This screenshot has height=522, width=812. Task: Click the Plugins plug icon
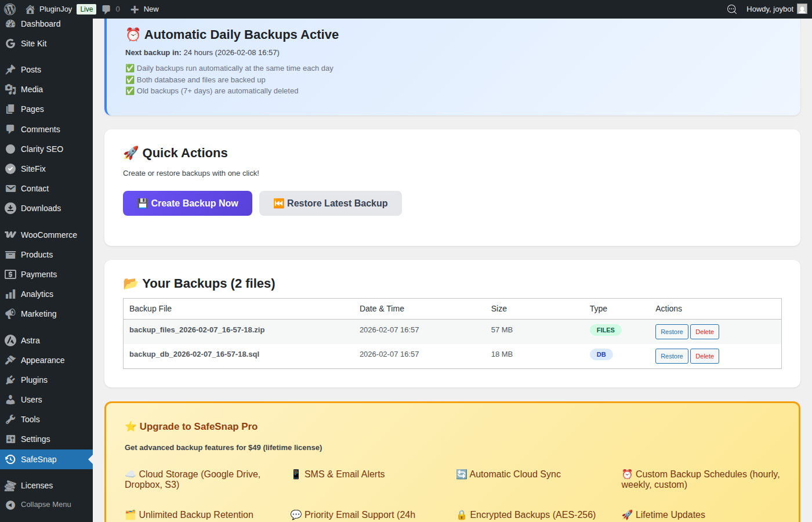10,380
